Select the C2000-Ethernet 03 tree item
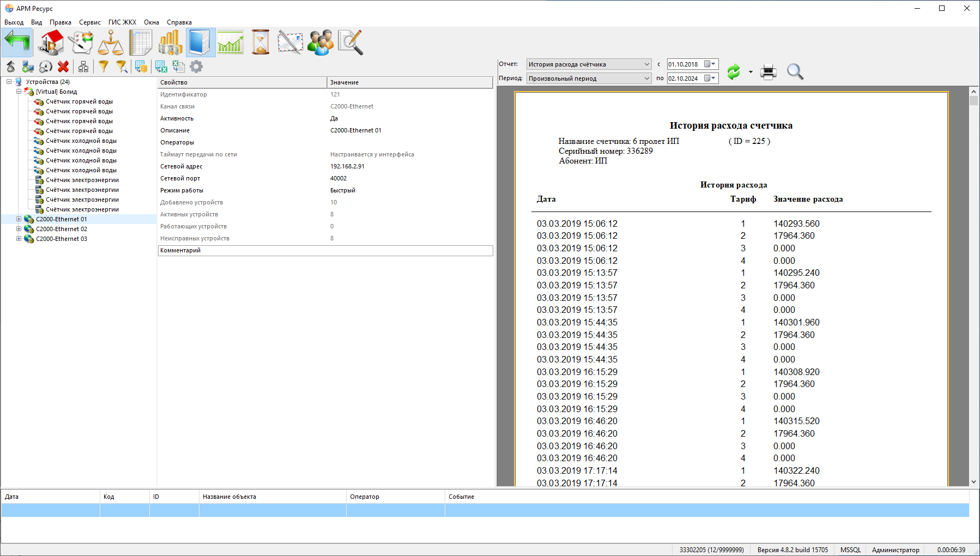This screenshot has width=980, height=556. click(x=62, y=239)
